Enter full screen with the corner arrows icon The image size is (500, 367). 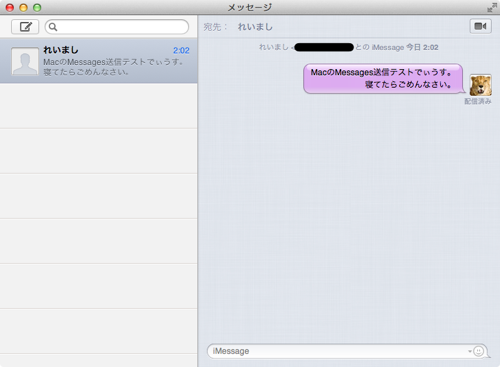492,7
